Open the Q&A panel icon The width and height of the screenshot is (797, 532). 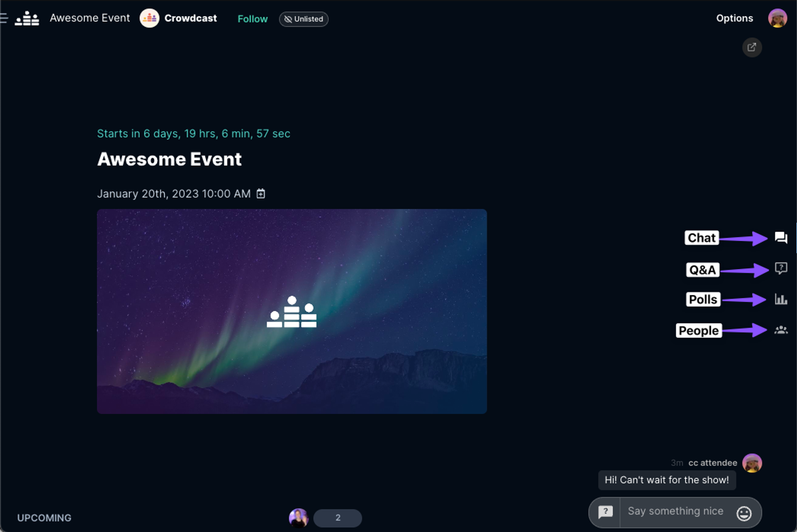pos(781,268)
